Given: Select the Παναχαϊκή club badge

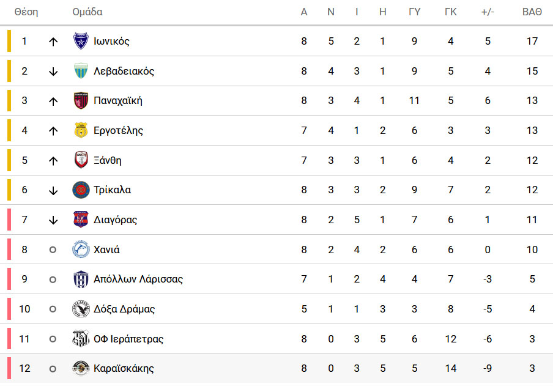Looking at the screenshot, I should [x=81, y=100].
